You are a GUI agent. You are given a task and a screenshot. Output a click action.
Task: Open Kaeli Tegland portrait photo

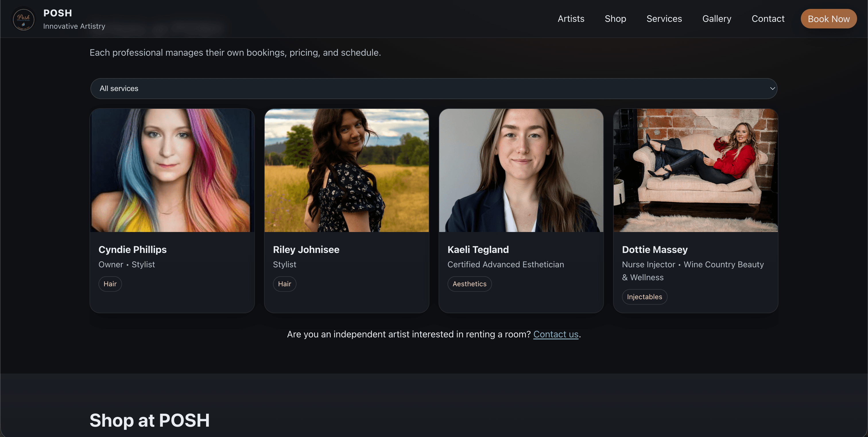(521, 170)
